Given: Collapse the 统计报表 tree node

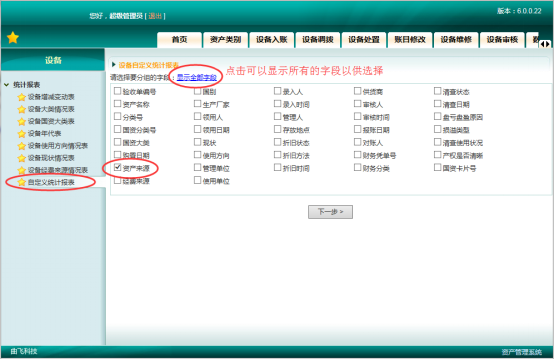Looking at the screenshot, I should (x=6, y=85).
